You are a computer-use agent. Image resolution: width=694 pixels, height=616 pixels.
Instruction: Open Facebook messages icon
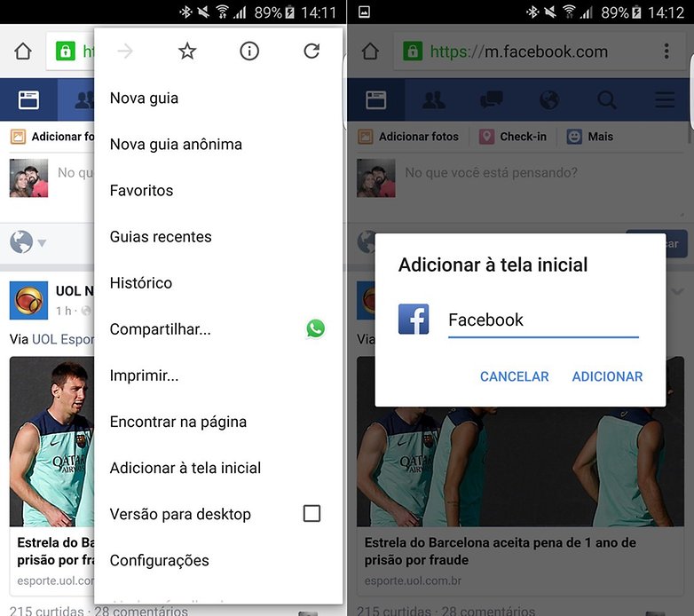[x=492, y=100]
